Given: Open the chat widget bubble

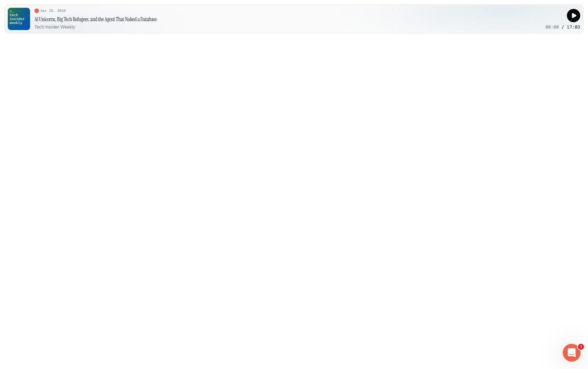Looking at the screenshot, I should [571, 353].
